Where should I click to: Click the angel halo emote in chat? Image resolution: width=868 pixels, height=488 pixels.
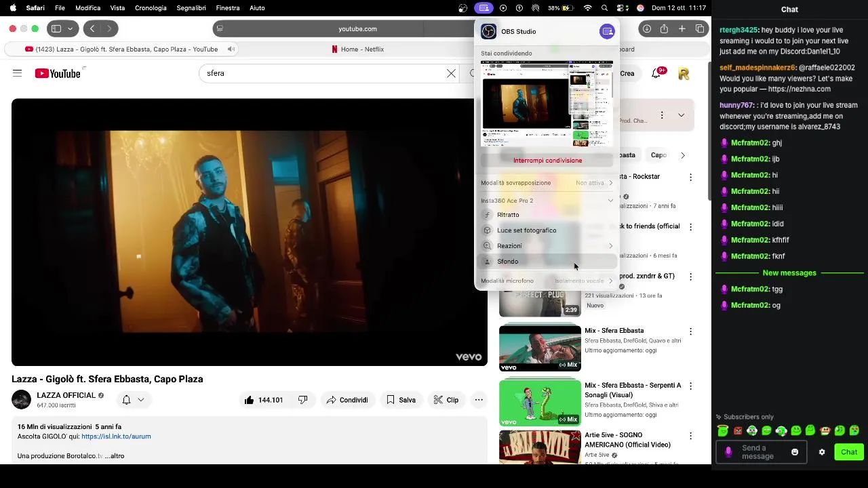(723, 430)
